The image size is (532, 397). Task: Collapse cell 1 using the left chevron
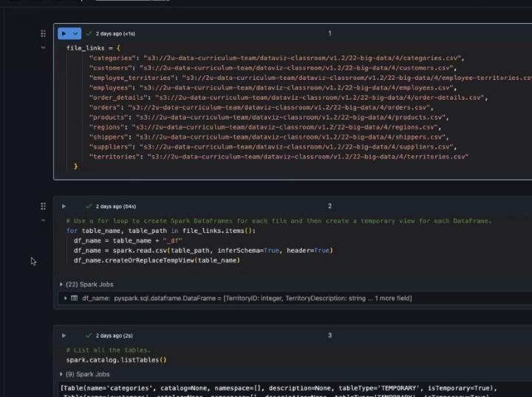coord(44,47)
